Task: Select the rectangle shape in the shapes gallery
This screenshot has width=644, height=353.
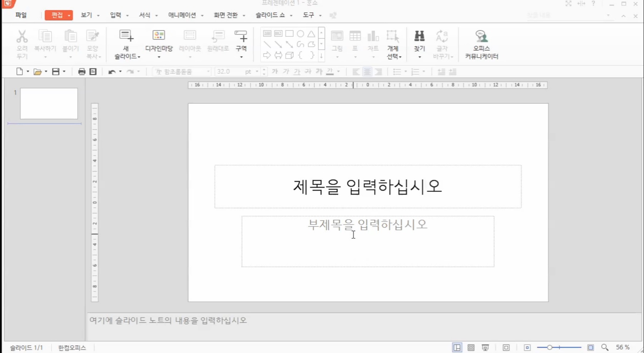Action: click(x=289, y=34)
